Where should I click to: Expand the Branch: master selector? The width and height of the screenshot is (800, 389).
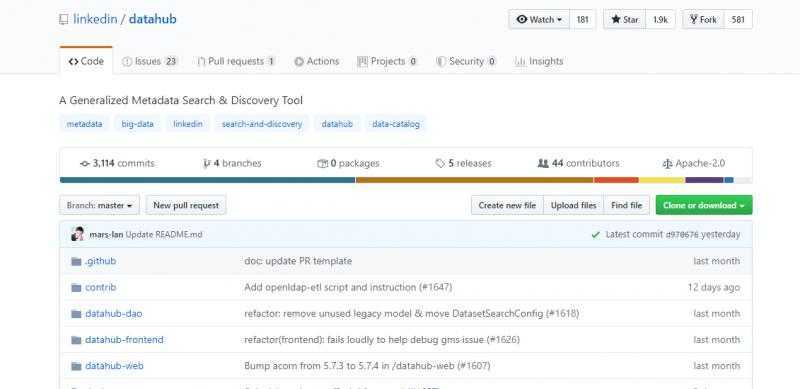99,205
